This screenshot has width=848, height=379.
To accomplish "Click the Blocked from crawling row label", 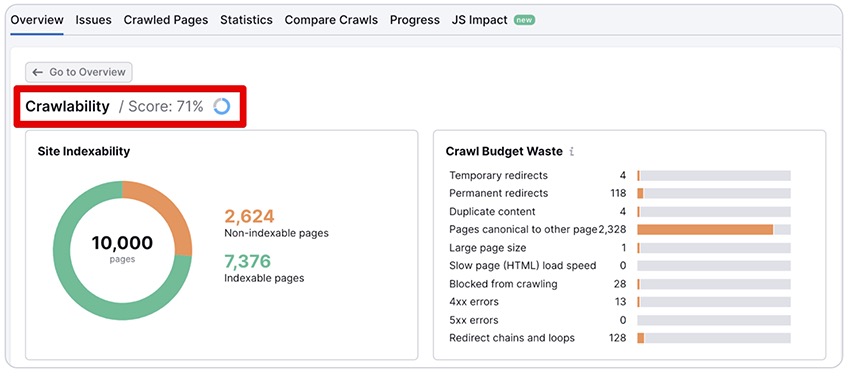I will pyautogui.click(x=503, y=284).
